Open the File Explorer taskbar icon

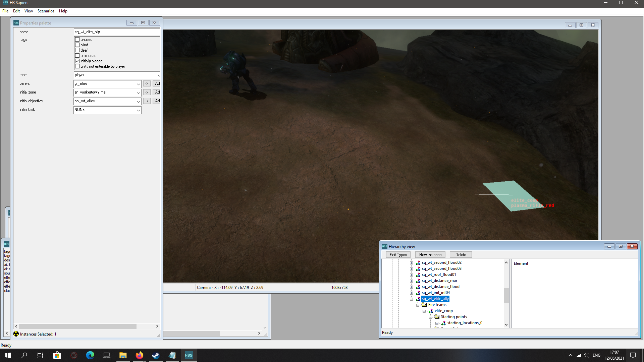(123, 355)
